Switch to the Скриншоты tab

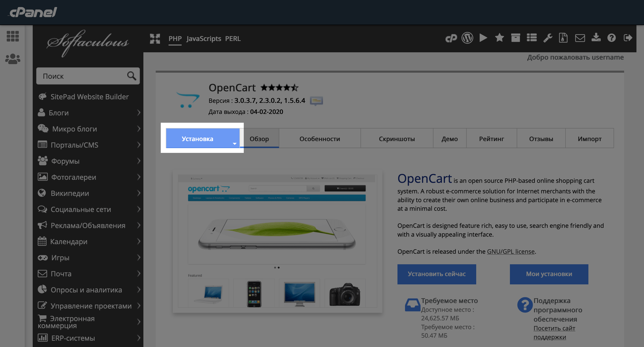tap(397, 139)
